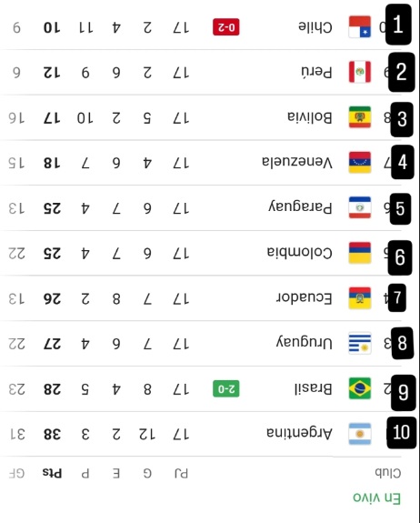Viewport: 420px width, 523px height.
Task: Open the En vivo link
Action: 376,498
